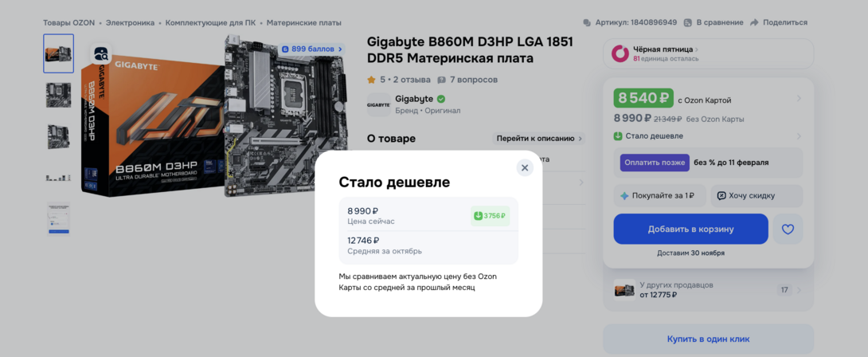Image resolution: width=868 pixels, height=357 pixels.
Task: Expand Ozon Card price details chevron
Action: click(x=799, y=99)
